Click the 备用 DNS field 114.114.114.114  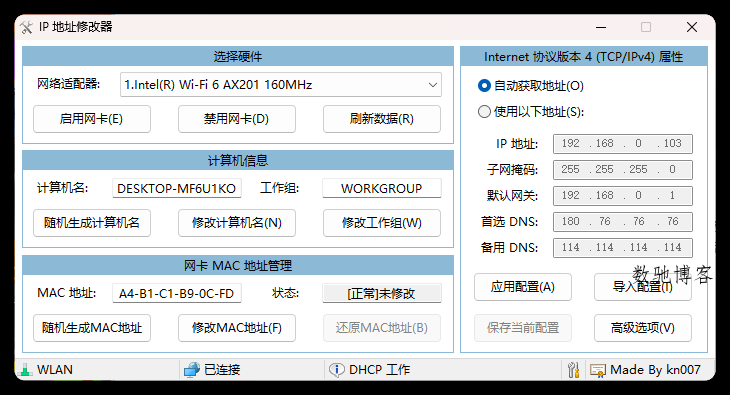pos(622,248)
